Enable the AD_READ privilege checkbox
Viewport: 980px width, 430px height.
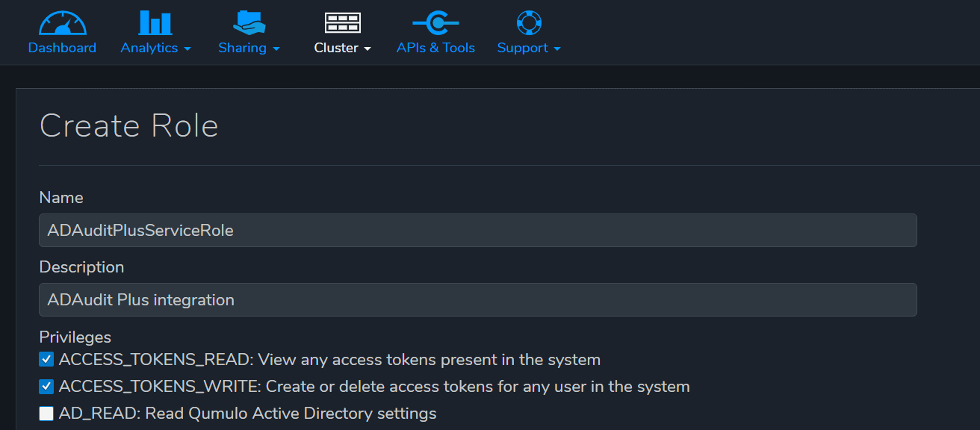[46, 414]
